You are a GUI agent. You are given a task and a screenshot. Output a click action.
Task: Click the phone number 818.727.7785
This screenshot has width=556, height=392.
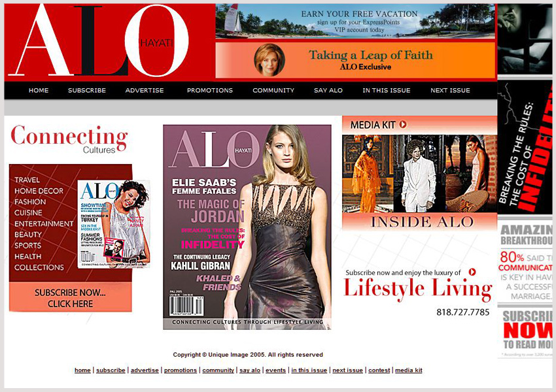click(462, 312)
